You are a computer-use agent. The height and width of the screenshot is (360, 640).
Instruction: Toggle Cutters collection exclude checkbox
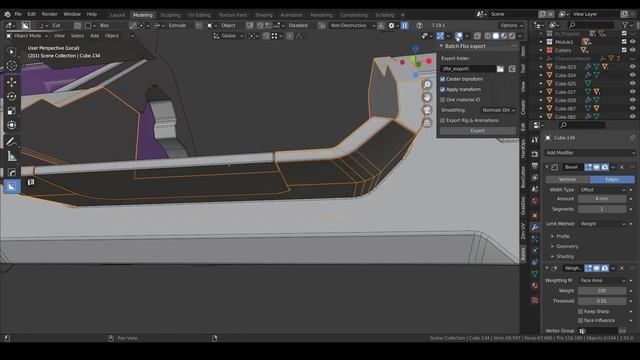624,50
